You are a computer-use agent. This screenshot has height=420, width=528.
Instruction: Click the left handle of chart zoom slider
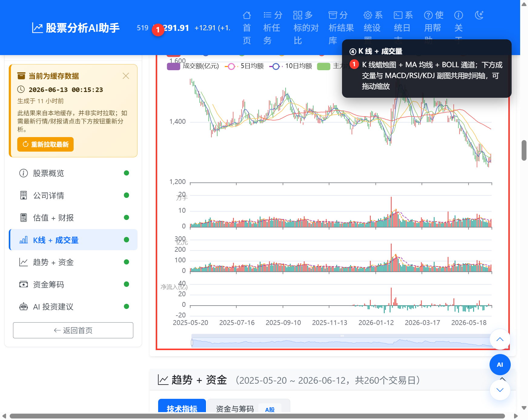coord(192,343)
